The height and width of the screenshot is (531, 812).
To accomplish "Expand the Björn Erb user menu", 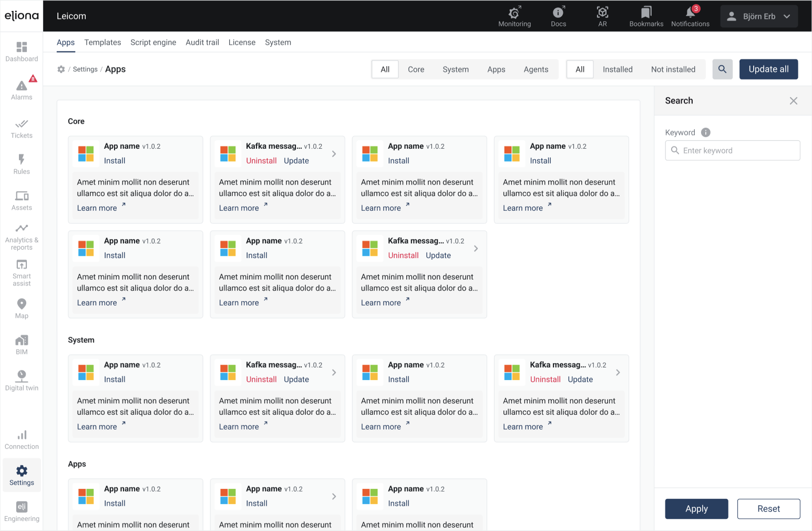I will point(758,16).
